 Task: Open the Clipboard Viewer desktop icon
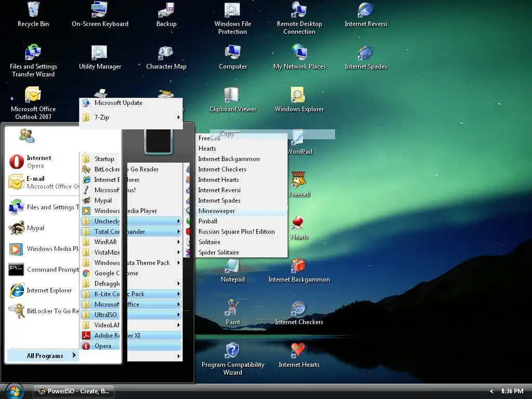pos(232,100)
